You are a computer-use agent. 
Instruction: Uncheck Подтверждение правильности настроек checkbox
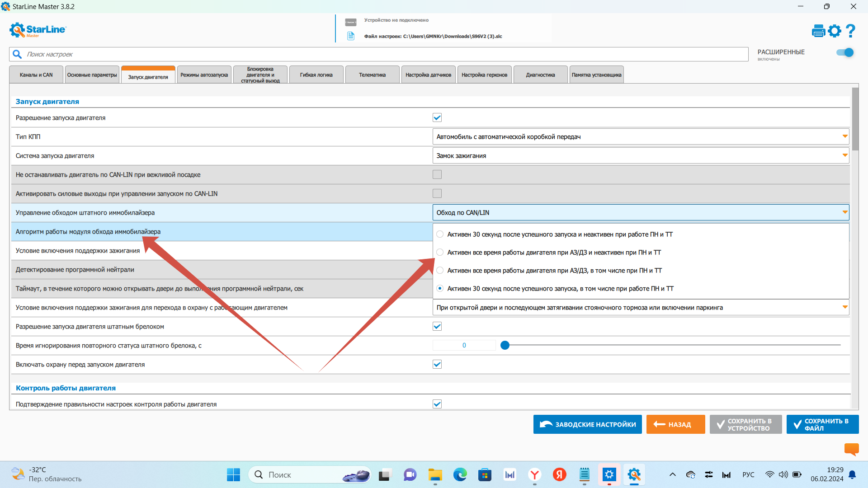pyautogui.click(x=437, y=404)
